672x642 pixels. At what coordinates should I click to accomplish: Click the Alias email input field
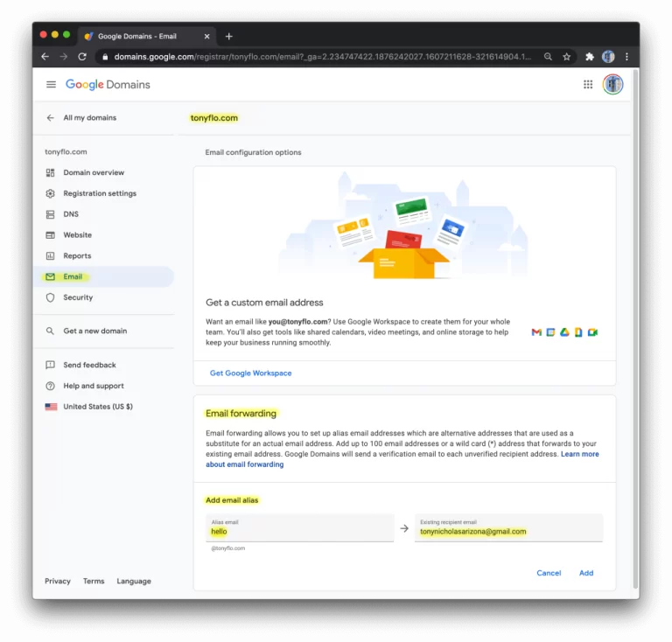[x=299, y=531]
